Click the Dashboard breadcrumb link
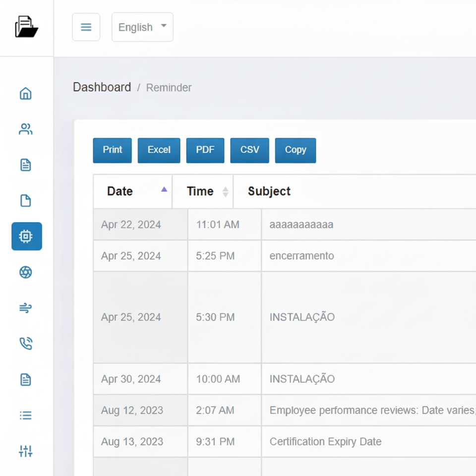Image resolution: width=476 pixels, height=476 pixels. pos(102,87)
